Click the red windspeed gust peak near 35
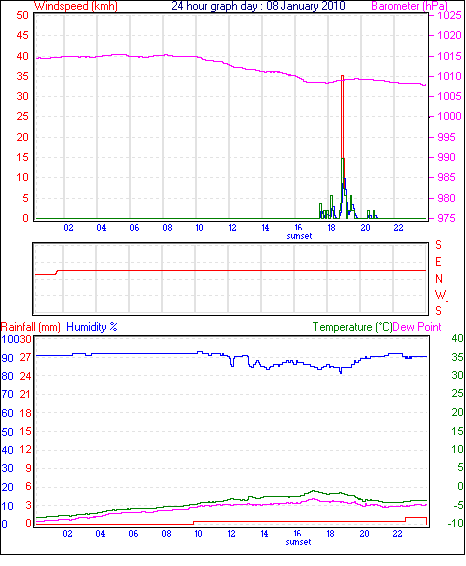This screenshot has height=566, width=466. 343,77
